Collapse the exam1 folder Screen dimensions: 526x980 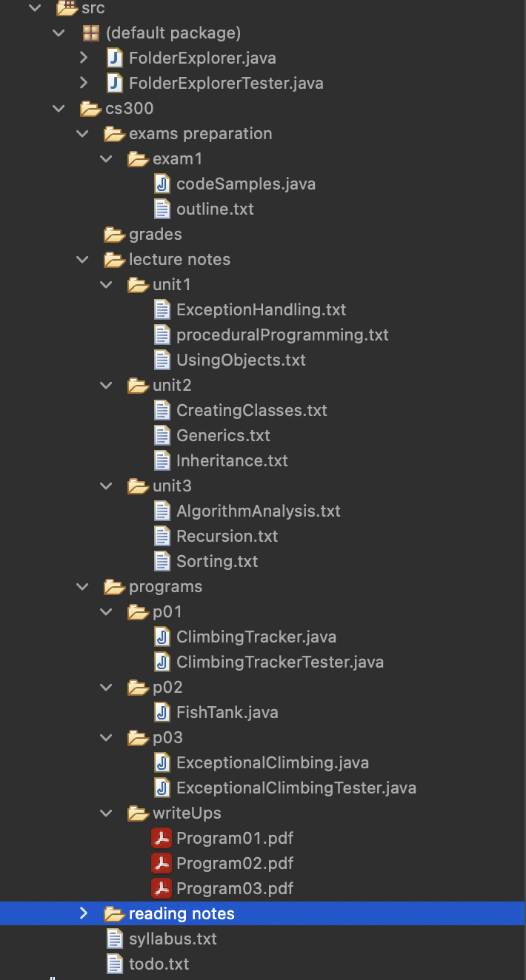click(106, 158)
